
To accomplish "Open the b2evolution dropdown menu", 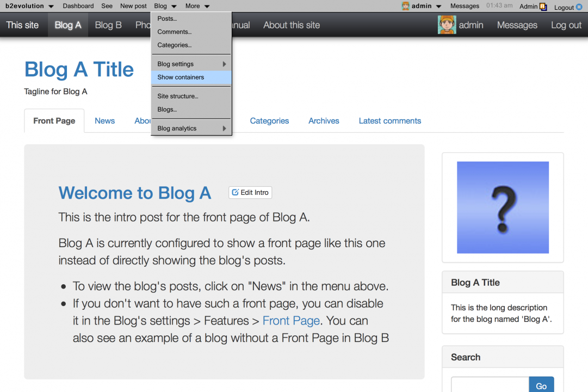I will point(29,6).
